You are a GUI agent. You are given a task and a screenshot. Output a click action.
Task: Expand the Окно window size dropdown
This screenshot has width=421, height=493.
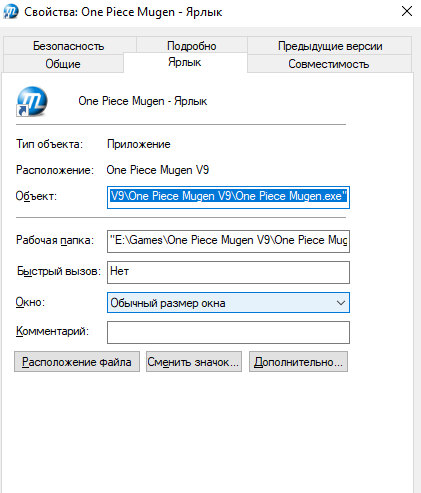click(228, 303)
